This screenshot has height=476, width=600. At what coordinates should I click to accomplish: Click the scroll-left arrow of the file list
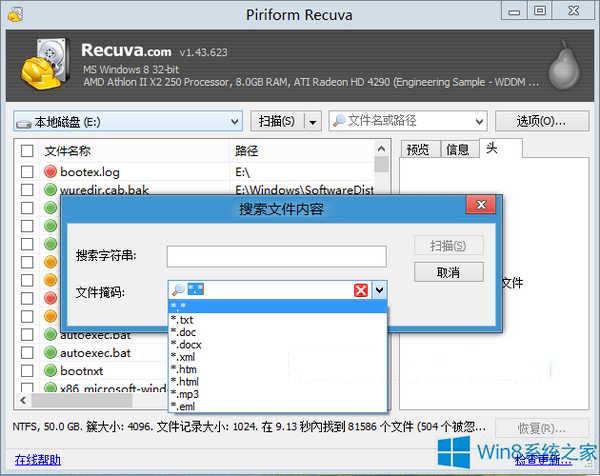(23, 400)
